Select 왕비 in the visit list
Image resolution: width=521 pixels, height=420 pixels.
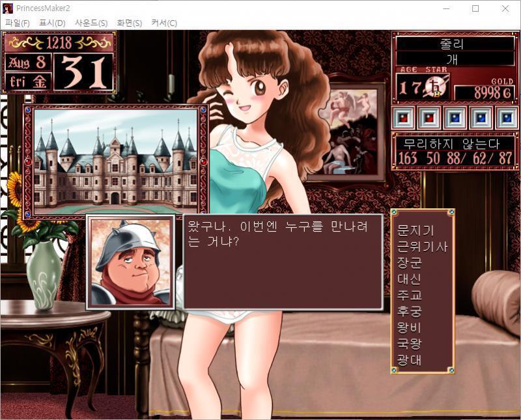(x=410, y=328)
